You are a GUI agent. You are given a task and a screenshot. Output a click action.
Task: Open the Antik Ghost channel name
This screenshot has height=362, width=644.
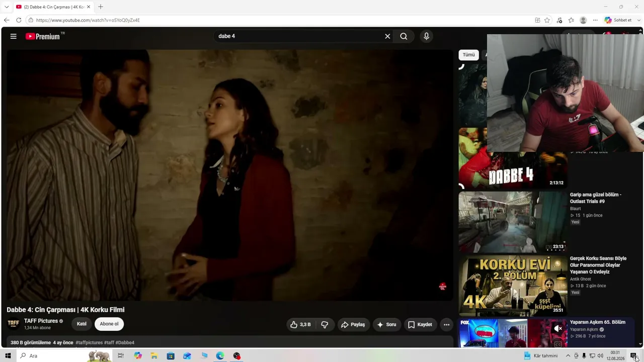581,279
